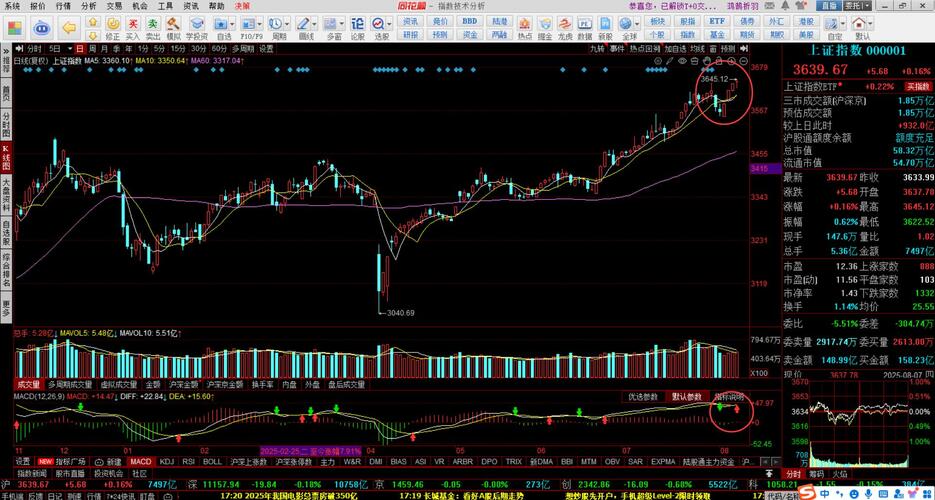Toggle the 九转 indicator on chart
The height and width of the screenshot is (500, 935).
click(x=597, y=47)
